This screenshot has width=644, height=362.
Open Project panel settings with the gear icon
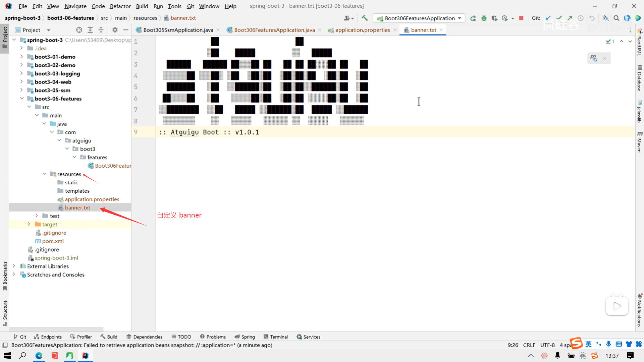point(115,30)
